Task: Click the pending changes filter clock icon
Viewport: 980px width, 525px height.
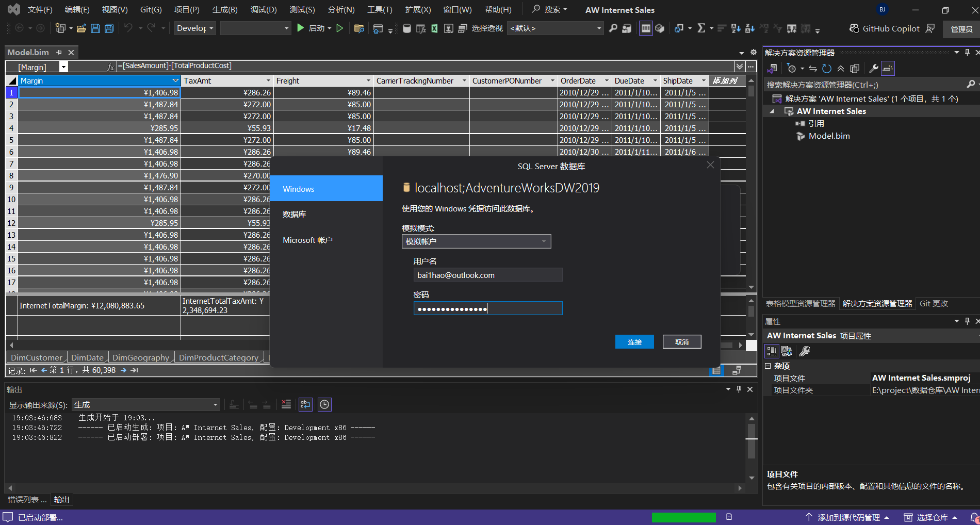Action: [792, 68]
